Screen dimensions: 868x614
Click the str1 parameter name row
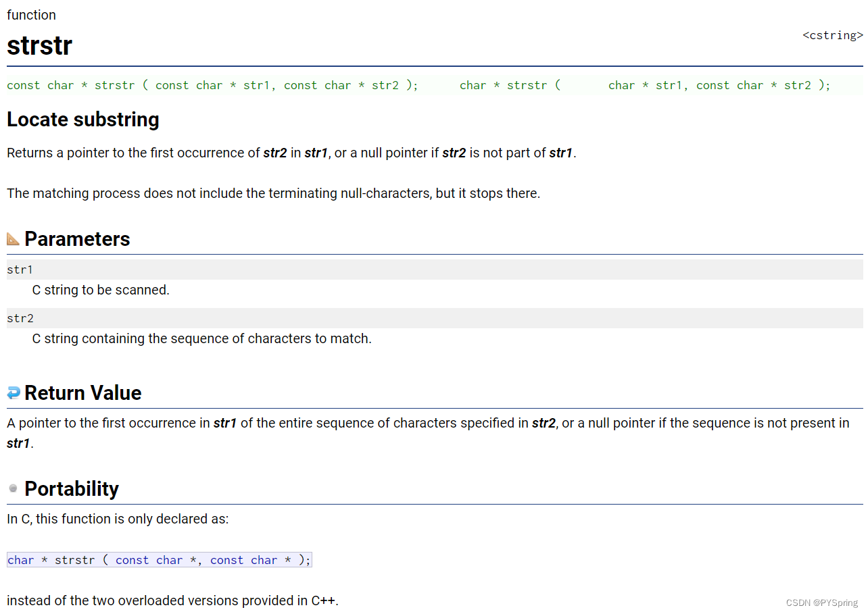pyautogui.click(x=435, y=270)
